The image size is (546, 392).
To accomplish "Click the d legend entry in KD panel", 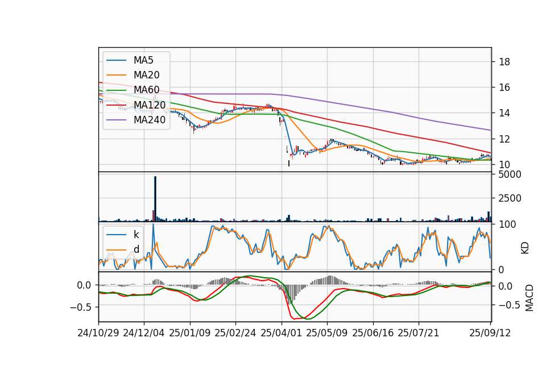I will click(136, 249).
